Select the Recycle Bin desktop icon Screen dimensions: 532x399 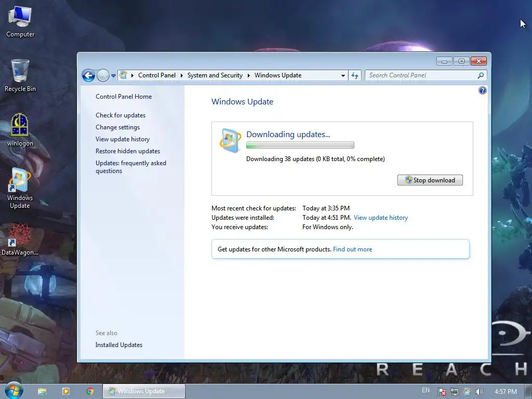pyautogui.click(x=20, y=76)
